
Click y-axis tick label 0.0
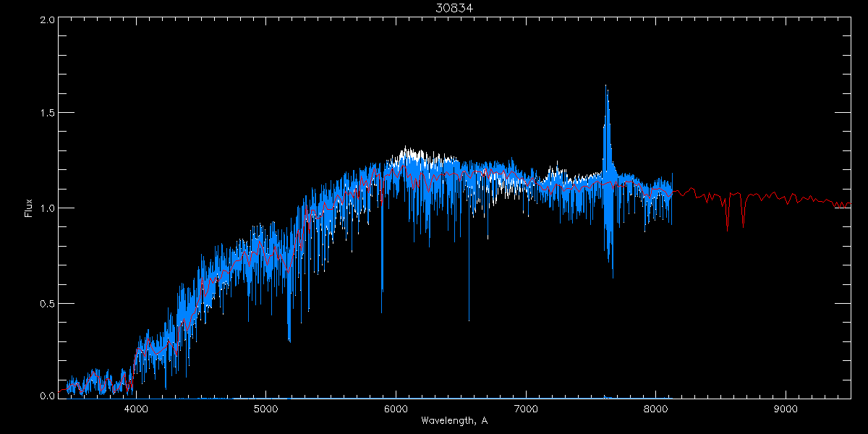tap(47, 396)
